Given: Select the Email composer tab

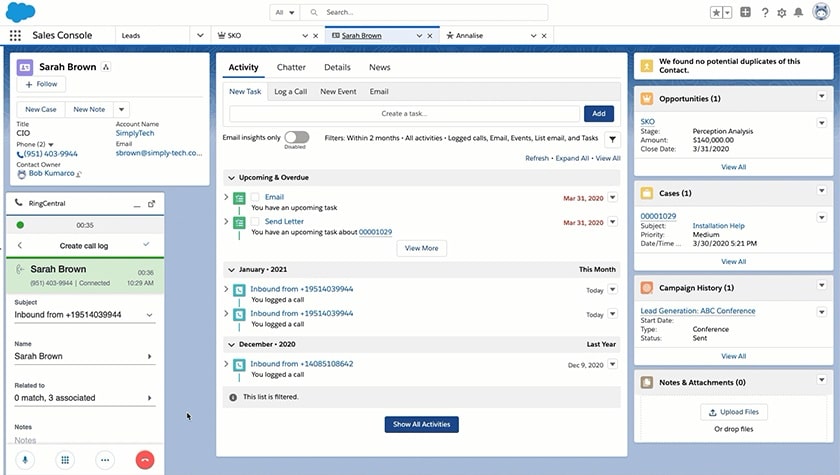Looking at the screenshot, I should [x=379, y=92].
